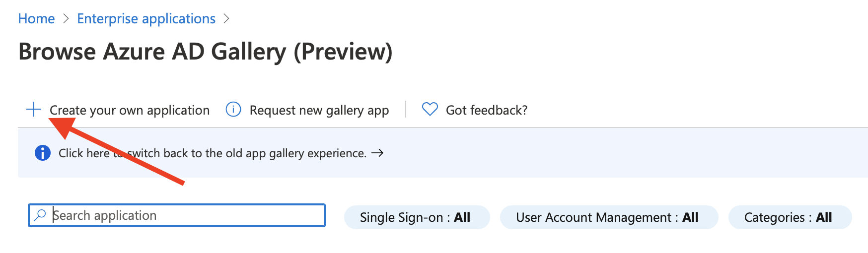
Task: Click the right arrow icon in the banner
Action: coord(377,153)
